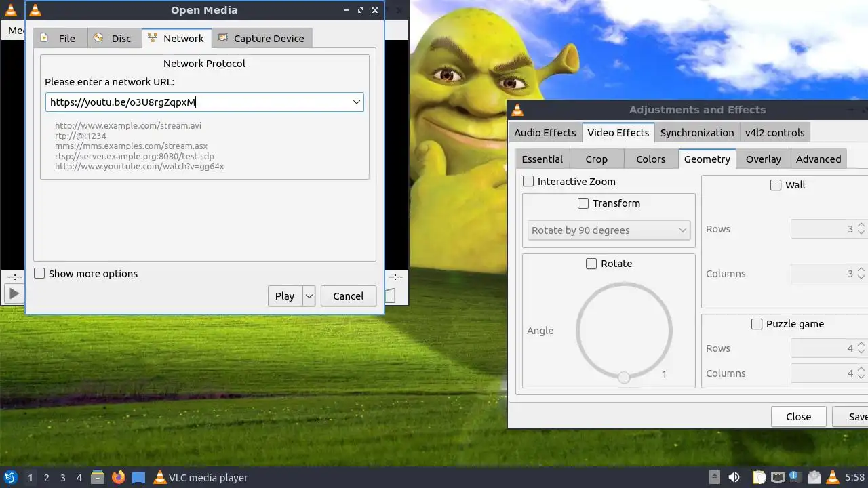Viewport: 868px width, 488px height.
Task: Switch to workspace 3 in the taskbar
Action: coord(62,478)
